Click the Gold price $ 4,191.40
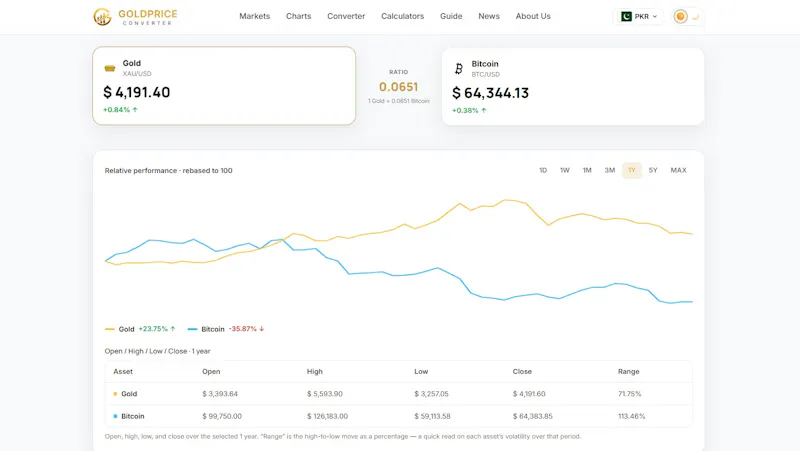Viewport: 800px width, 451px height. [x=137, y=92]
